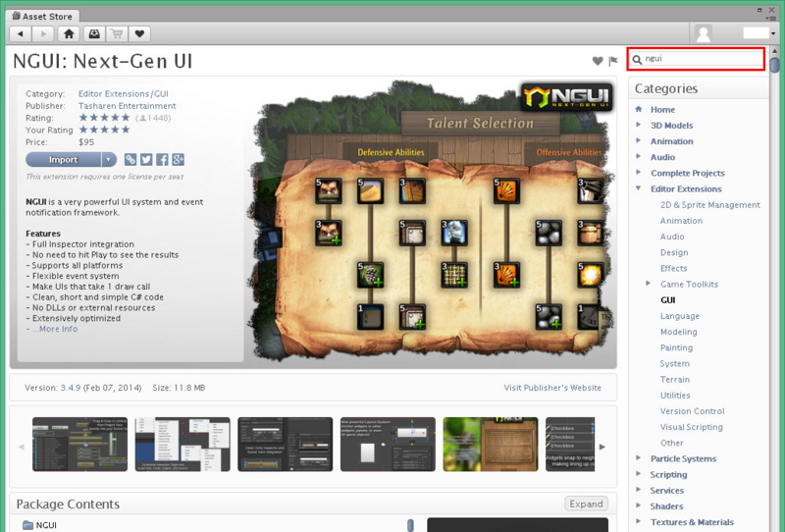The image size is (785, 532).
Task: Expand the 3D Models category
Action: click(639, 125)
